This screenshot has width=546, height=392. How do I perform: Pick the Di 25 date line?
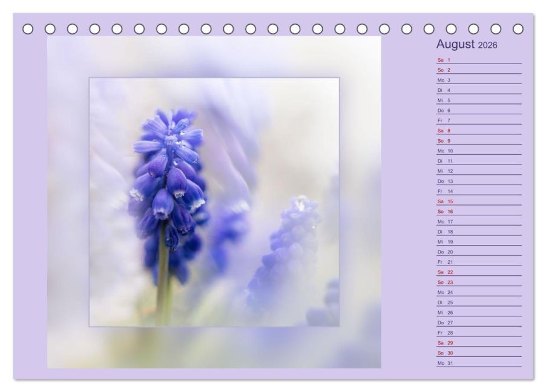pos(478,302)
